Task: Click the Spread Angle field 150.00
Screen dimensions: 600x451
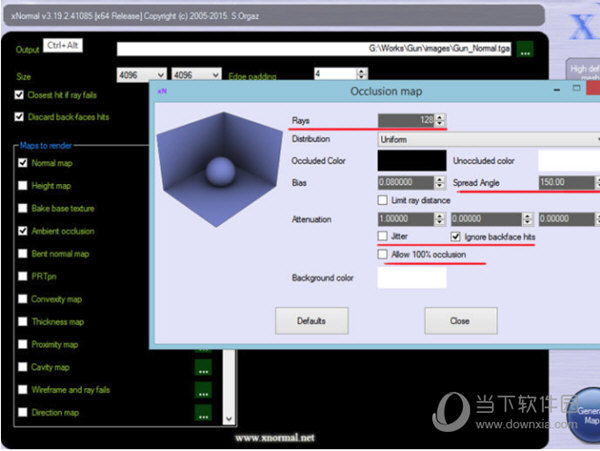Action: click(567, 182)
